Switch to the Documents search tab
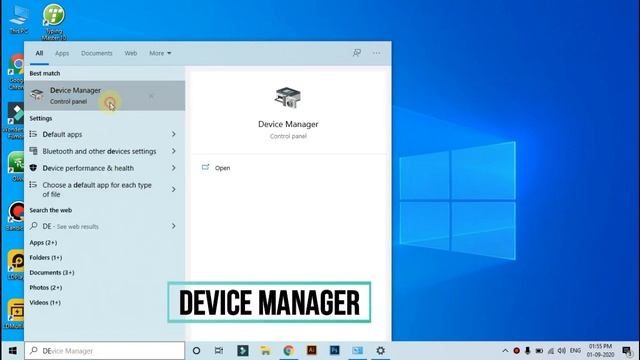 (96, 53)
